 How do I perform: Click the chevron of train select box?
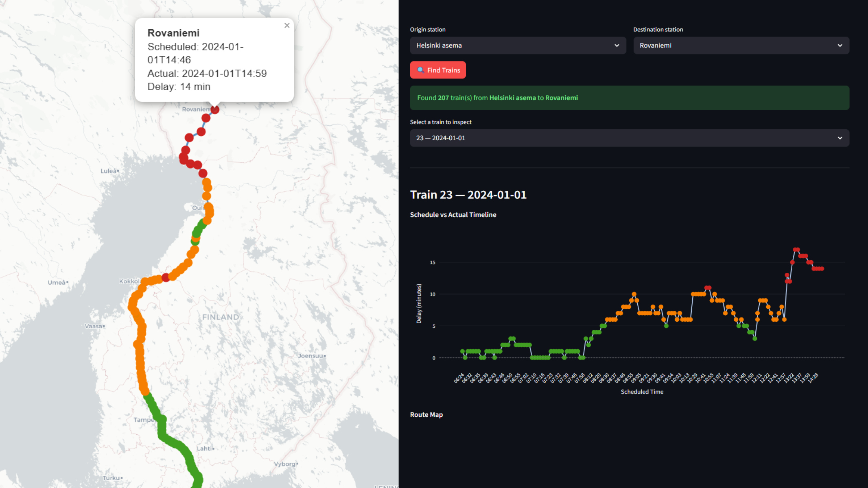[840, 138]
